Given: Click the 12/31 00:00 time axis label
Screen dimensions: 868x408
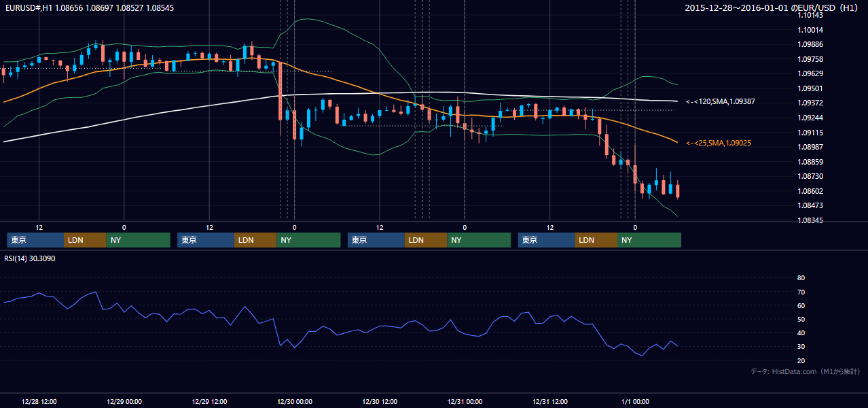Looking at the screenshot, I should (465, 401).
